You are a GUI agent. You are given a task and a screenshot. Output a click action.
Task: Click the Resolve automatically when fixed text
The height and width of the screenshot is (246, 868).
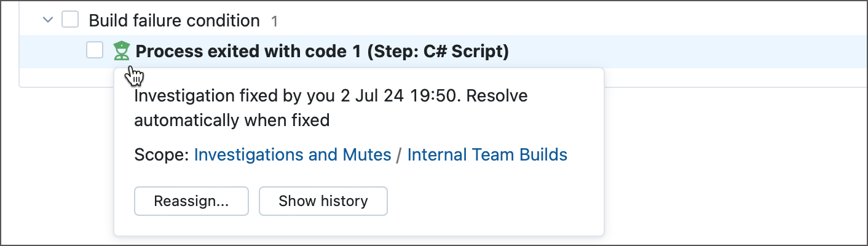click(331, 108)
